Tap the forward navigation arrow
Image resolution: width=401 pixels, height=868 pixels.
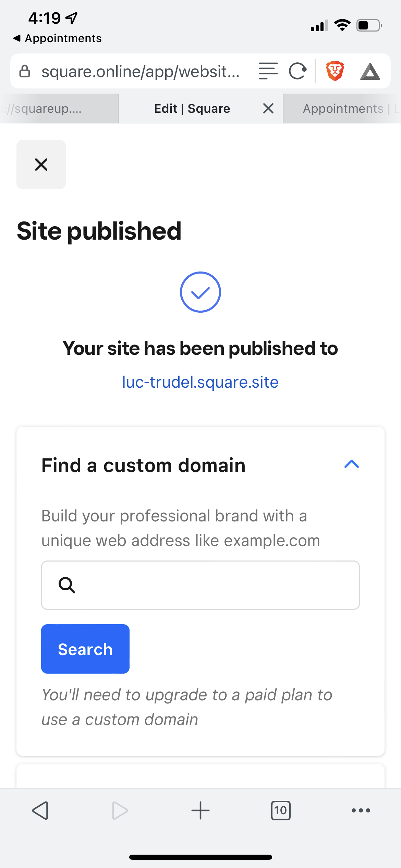coord(120,810)
